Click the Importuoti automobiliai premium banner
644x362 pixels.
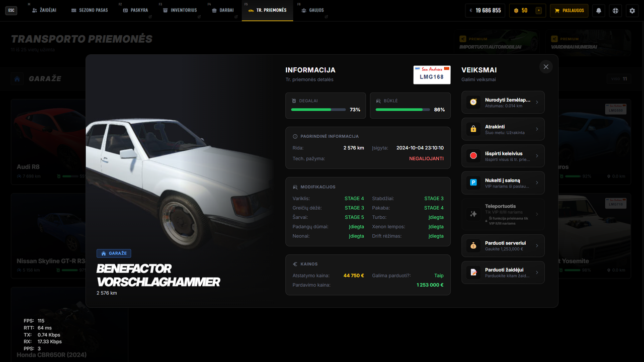tap(497, 43)
